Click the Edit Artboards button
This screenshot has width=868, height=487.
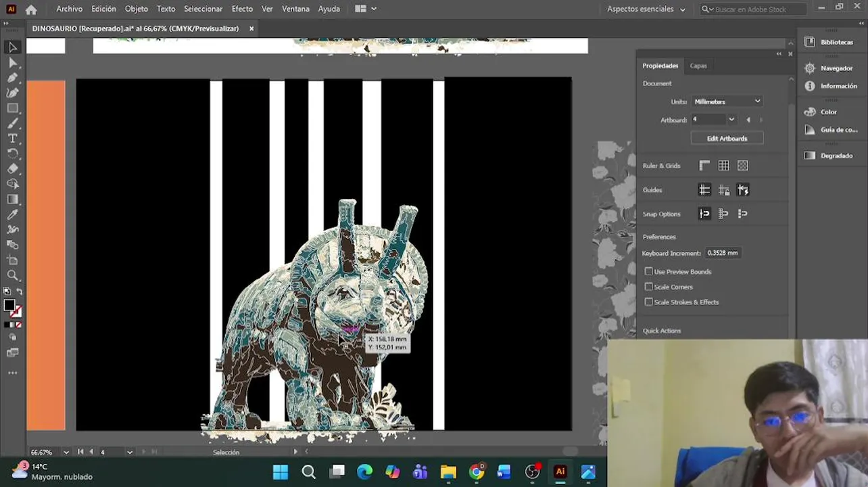tap(727, 138)
